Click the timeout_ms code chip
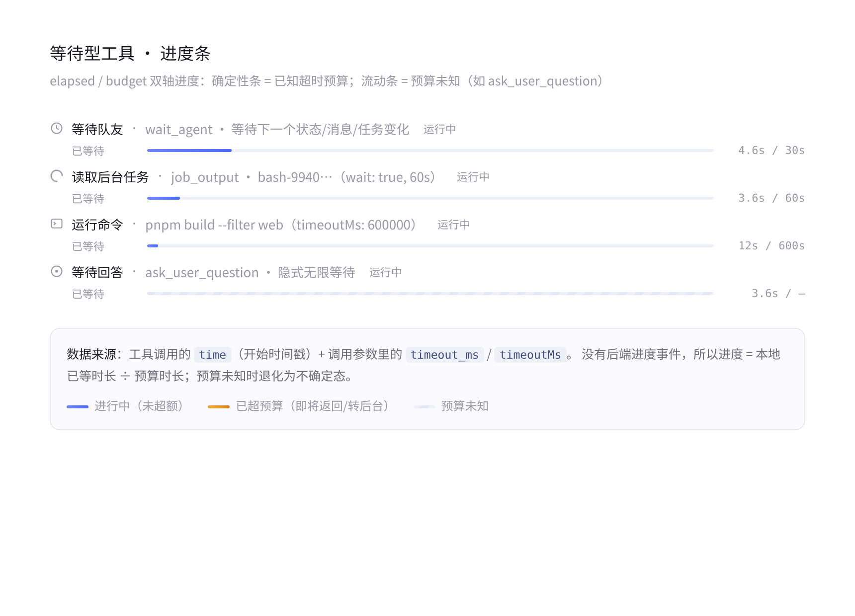This screenshot has height=616, width=855. 444,355
